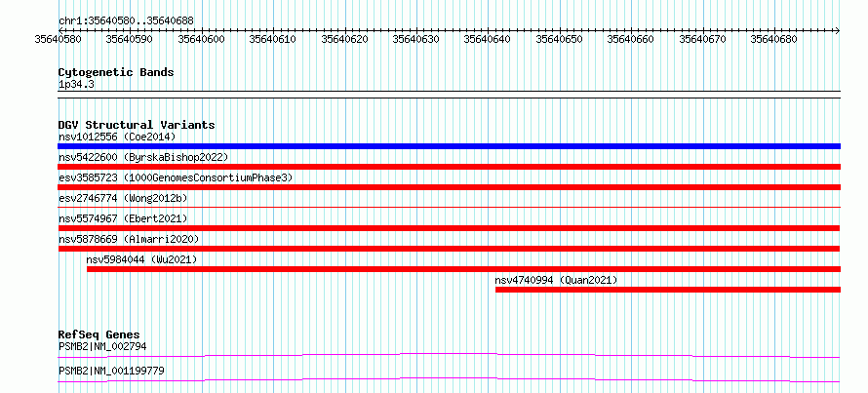The width and height of the screenshot is (868, 393).
Task: Click the red nsv5984044 variant bar
Action: pyautogui.click(x=463, y=269)
